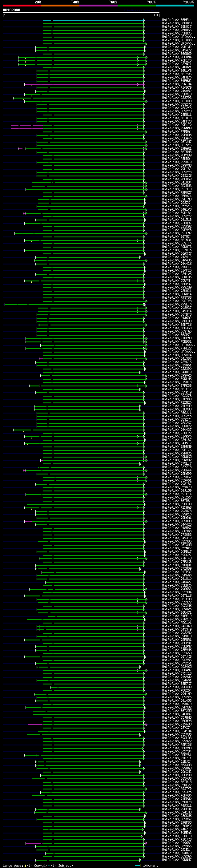Click the white query sequence bar
Viewport: 197px width, 868px height.
pyautogui.click(x=81, y=13)
